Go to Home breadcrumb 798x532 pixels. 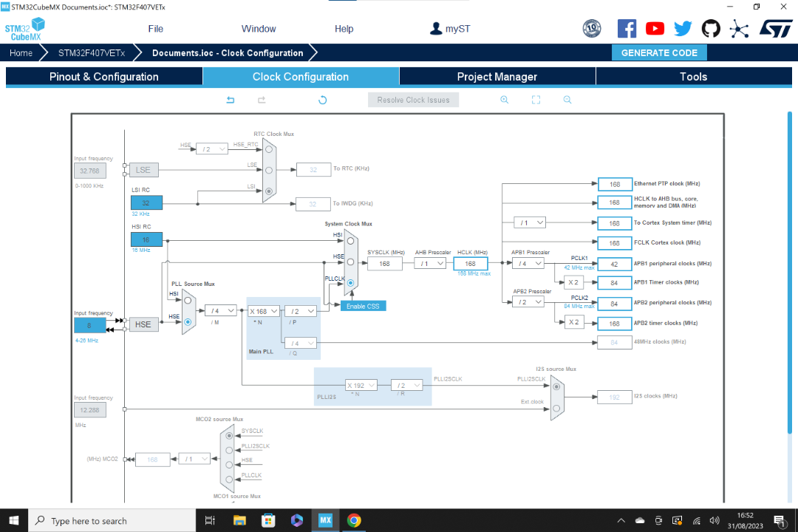[21, 52]
